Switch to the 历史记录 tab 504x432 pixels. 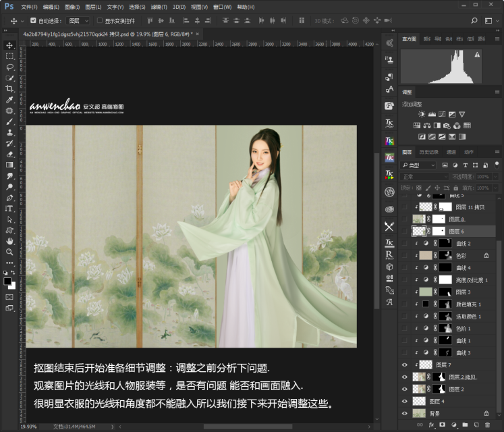pyautogui.click(x=428, y=152)
